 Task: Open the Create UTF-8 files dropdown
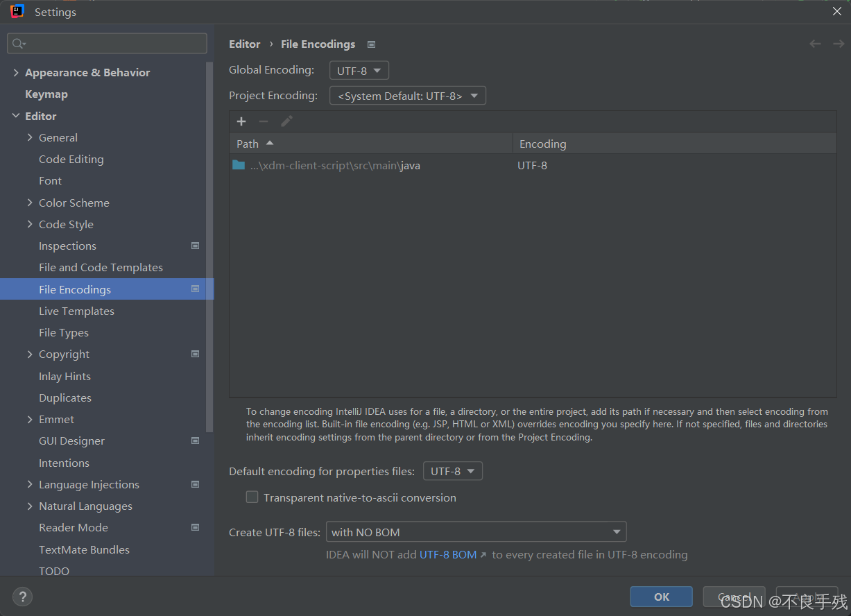[476, 532]
